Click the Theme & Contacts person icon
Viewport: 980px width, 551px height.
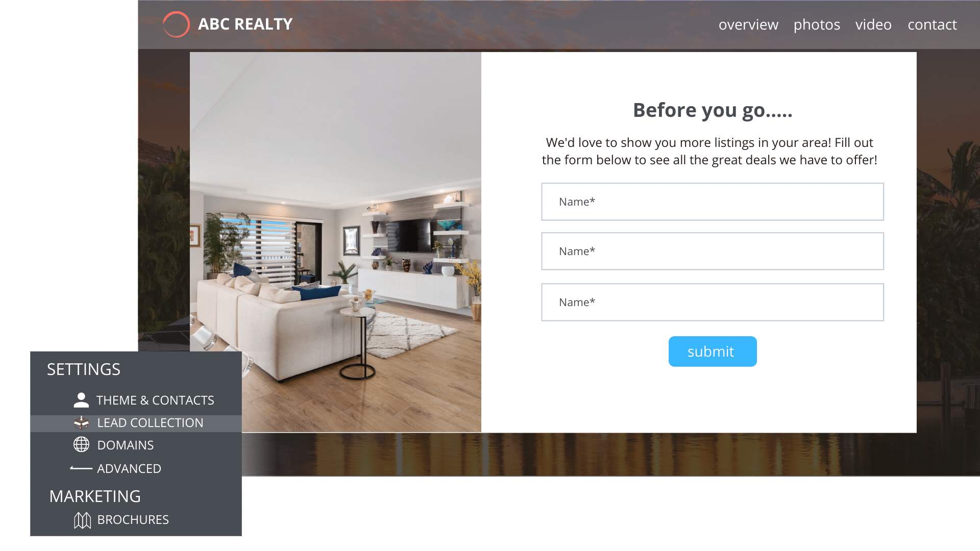pos(81,399)
